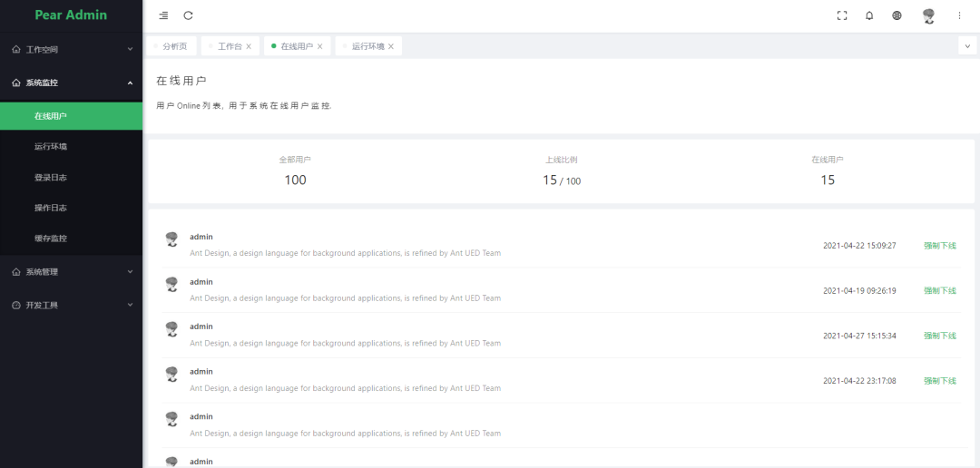Open the user avatar in header

928,15
